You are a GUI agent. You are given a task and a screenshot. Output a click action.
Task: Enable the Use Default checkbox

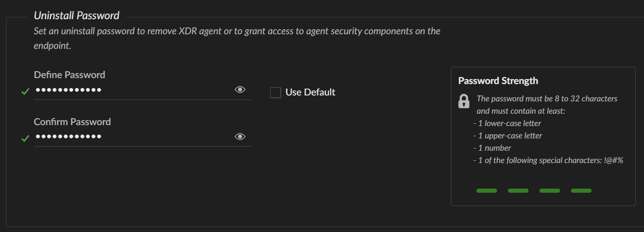(276, 93)
